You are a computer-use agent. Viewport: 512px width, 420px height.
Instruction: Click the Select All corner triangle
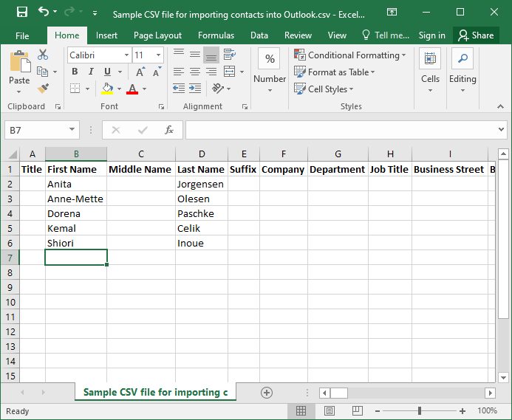click(13, 154)
